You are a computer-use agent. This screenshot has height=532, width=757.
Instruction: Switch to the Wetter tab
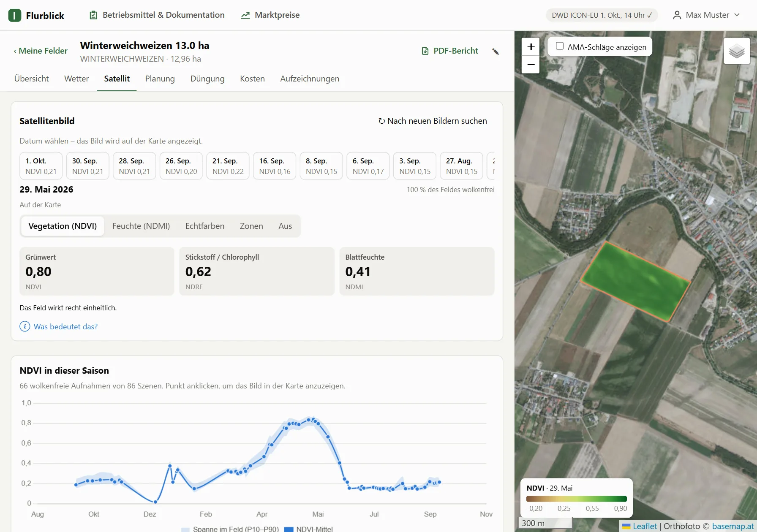point(76,79)
